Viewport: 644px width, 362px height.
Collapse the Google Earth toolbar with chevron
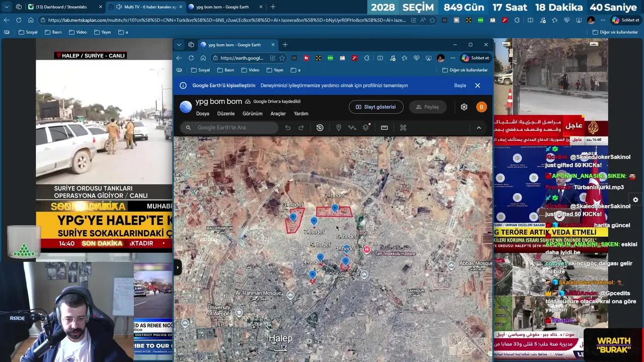(x=478, y=128)
